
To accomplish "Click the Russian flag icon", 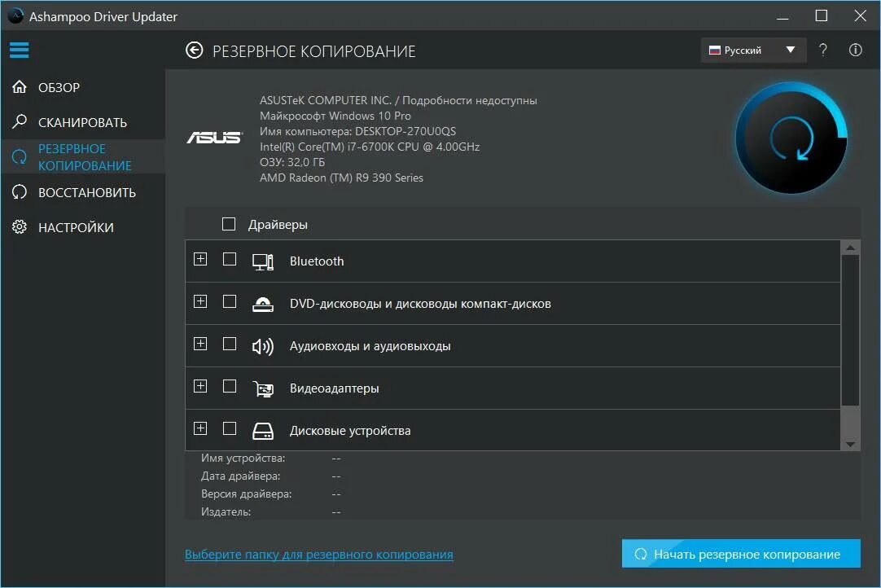I will (x=715, y=50).
